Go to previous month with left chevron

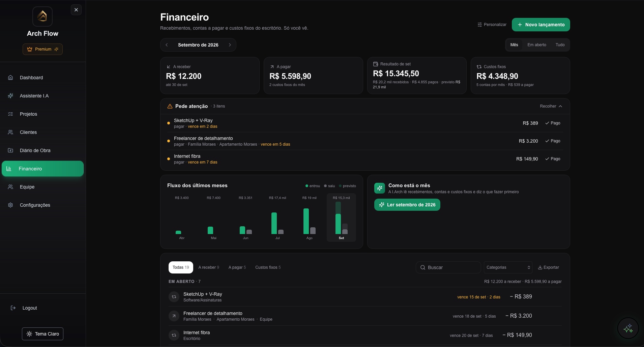(x=167, y=45)
